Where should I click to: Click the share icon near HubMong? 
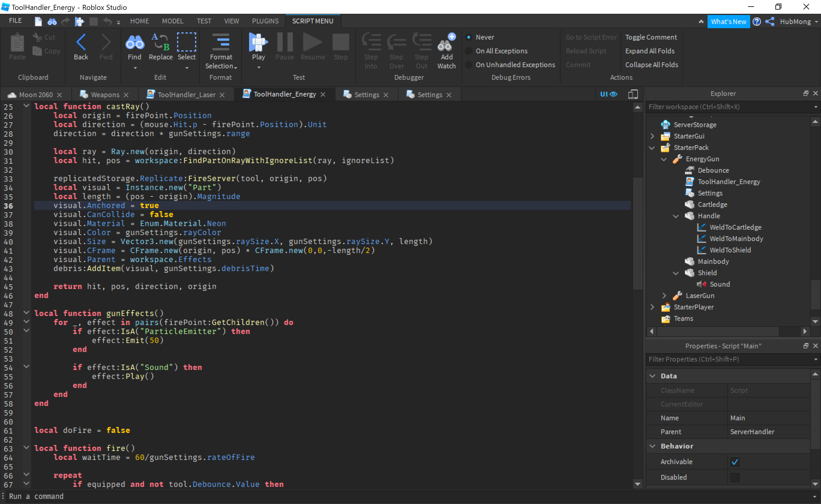coord(770,22)
